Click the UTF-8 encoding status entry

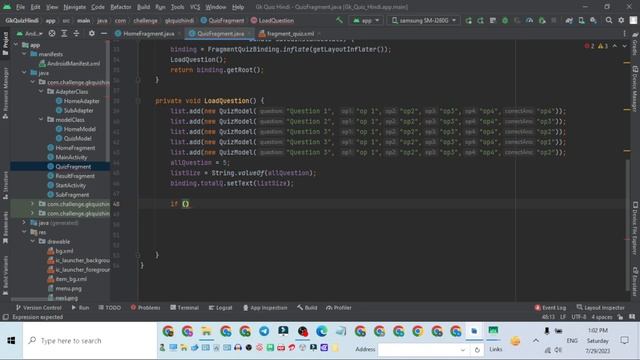click(578, 317)
